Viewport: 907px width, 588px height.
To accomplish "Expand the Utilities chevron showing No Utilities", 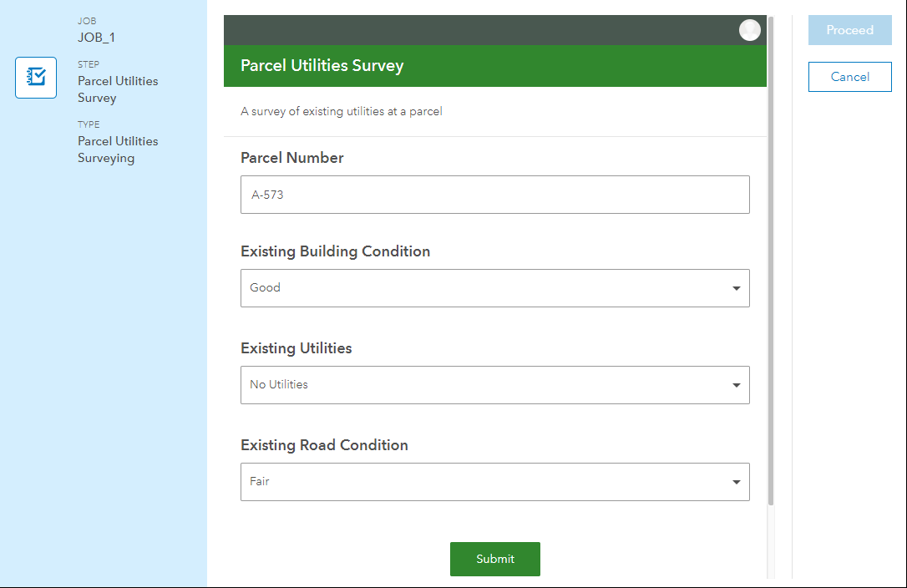I will coord(736,384).
